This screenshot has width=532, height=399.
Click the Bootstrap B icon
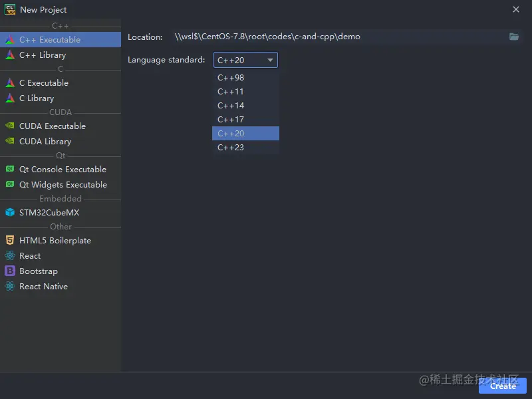pos(10,271)
